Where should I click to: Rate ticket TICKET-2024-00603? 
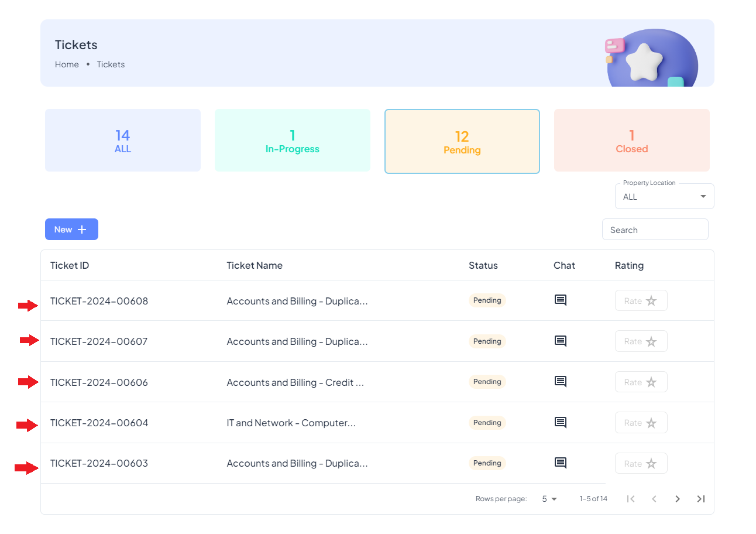pos(641,464)
